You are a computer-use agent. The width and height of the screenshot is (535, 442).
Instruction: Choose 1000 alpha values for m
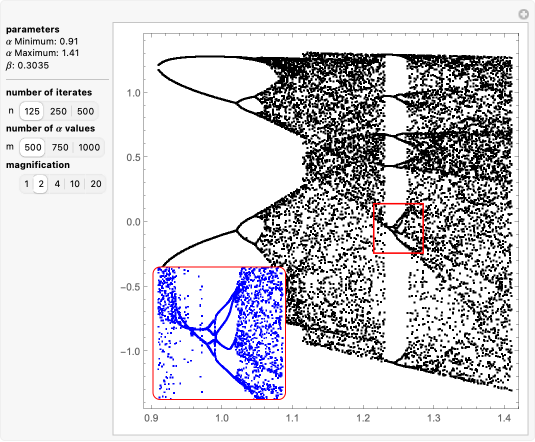click(x=89, y=147)
